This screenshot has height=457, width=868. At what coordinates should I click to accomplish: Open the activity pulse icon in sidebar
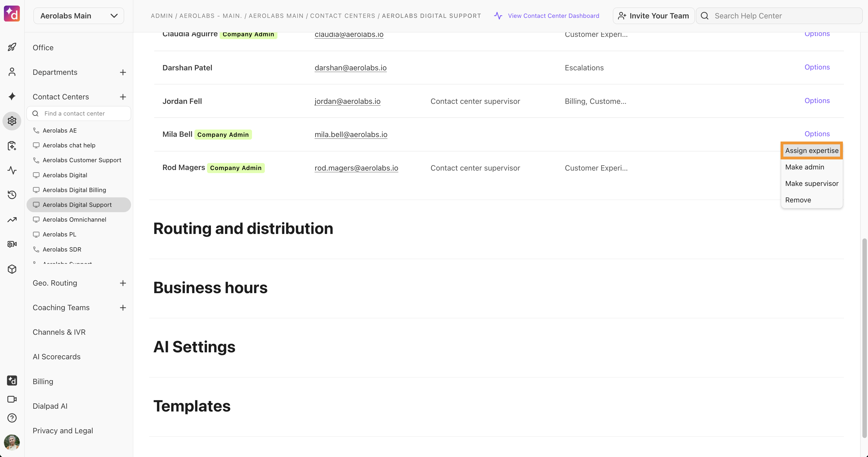(x=12, y=170)
